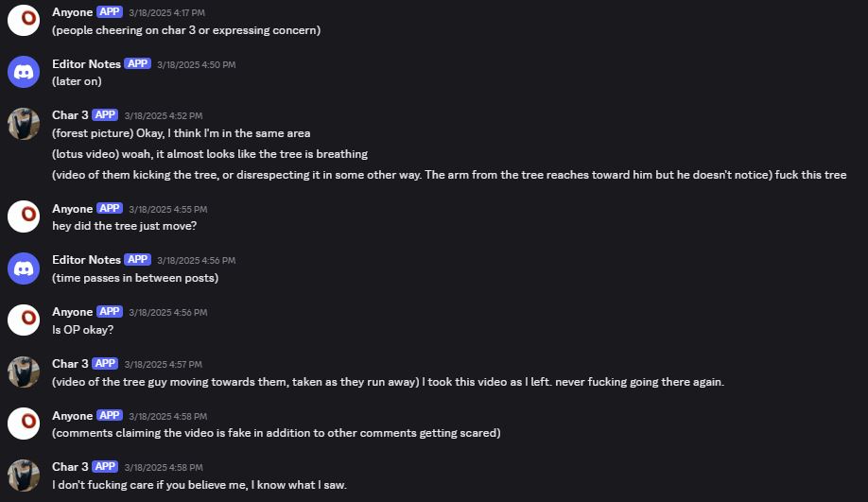Image resolution: width=868 pixels, height=502 pixels.
Task: Click Anyone's avatar beside "Is OP okay?"
Action: pos(24,320)
